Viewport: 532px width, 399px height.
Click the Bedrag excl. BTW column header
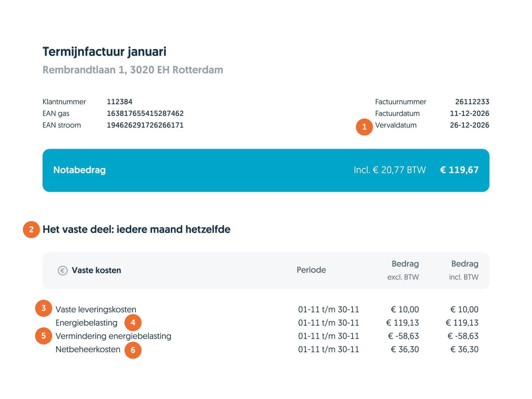403,270
